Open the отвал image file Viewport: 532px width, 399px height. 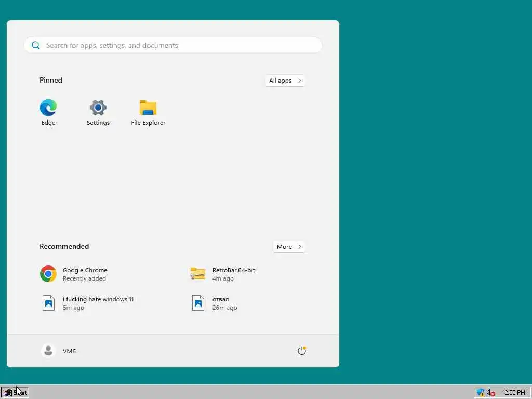point(215,303)
